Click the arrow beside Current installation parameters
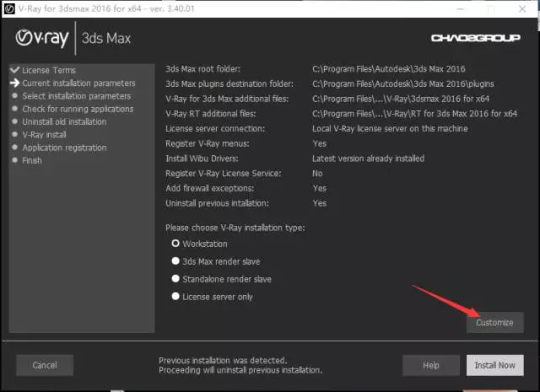 point(15,83)
